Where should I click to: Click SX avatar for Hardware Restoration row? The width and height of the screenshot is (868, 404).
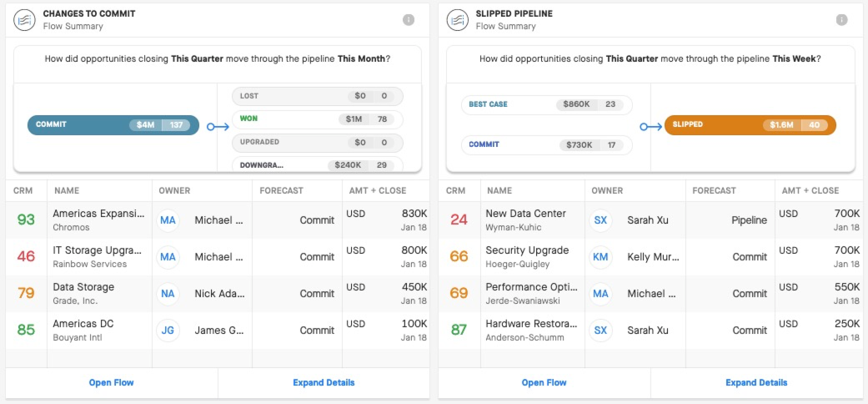tap(600, 331)
